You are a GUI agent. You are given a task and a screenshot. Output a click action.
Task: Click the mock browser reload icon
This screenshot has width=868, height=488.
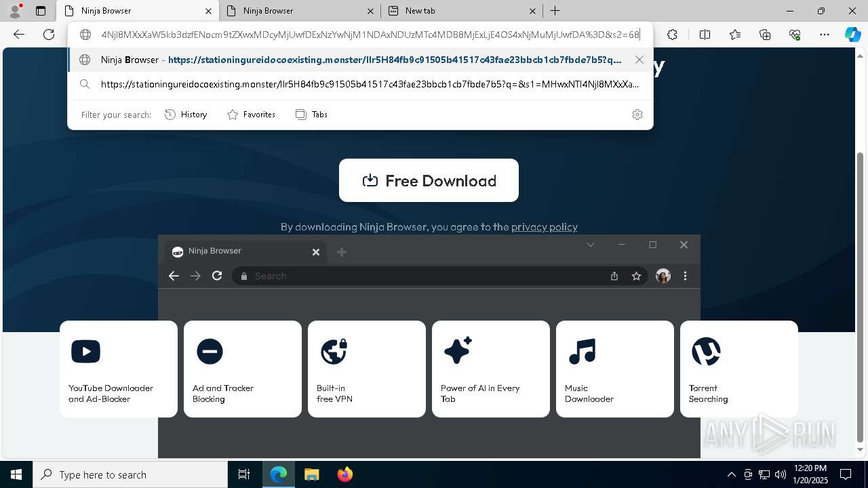[x=217, y=276]
